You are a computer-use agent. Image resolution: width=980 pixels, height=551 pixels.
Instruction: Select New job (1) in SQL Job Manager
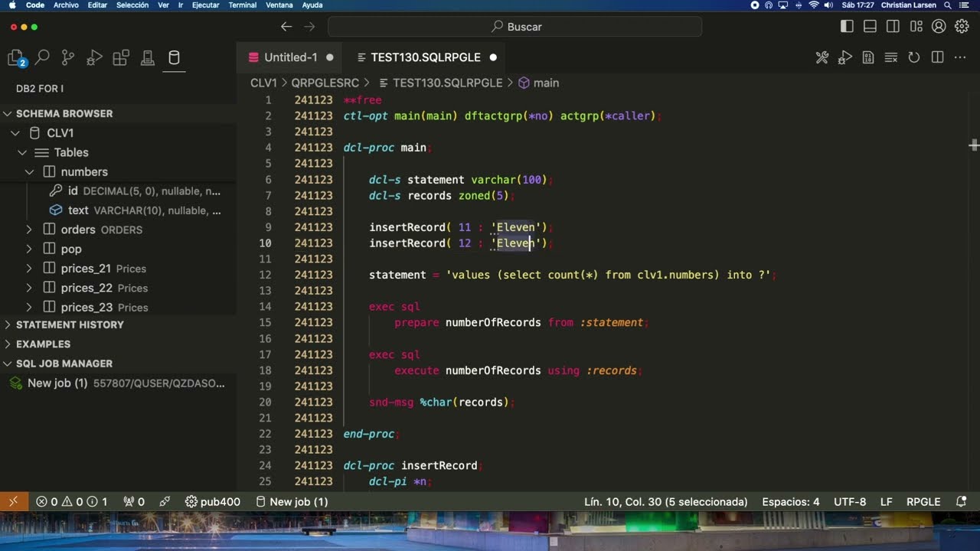click(x=119, y=383)
